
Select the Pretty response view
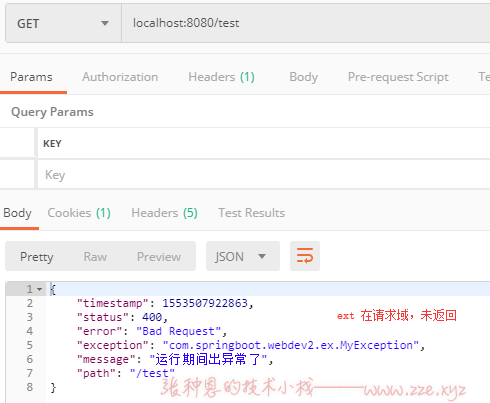click(37, 256)
